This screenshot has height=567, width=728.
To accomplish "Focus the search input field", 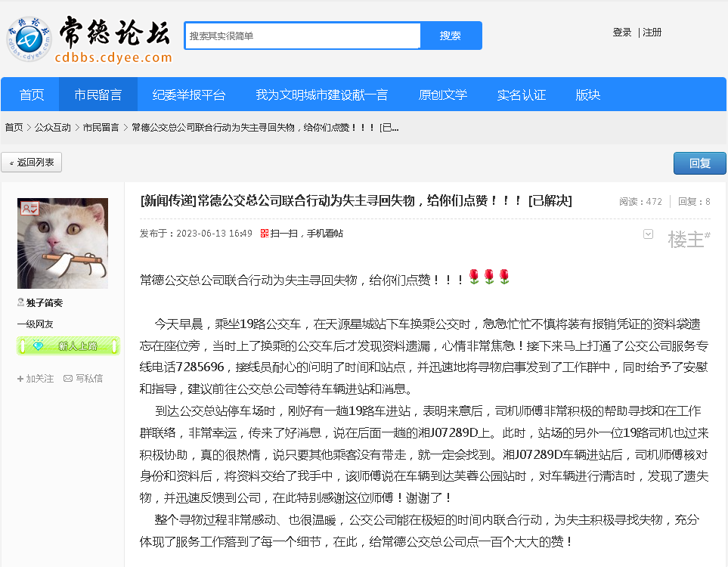I will click(302, 36).
